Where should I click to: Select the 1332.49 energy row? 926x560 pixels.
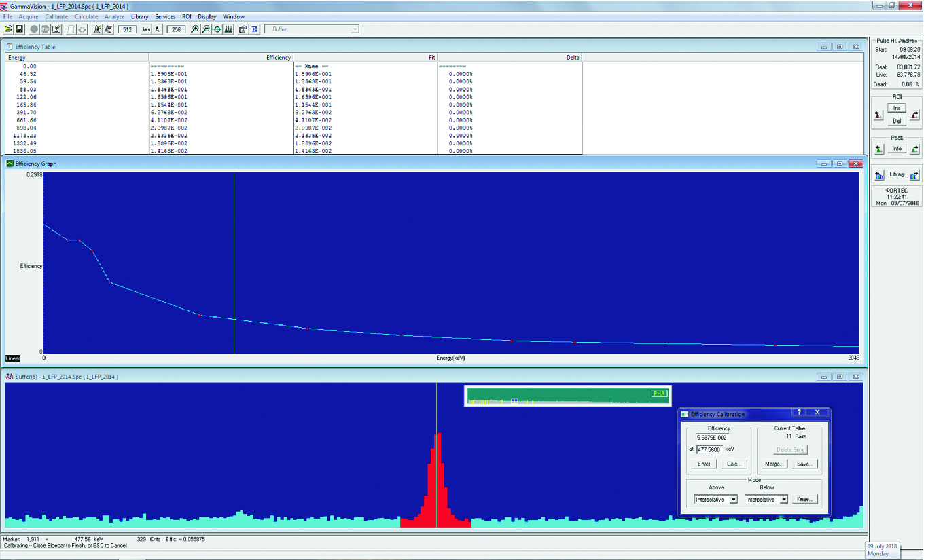point(294,143)
